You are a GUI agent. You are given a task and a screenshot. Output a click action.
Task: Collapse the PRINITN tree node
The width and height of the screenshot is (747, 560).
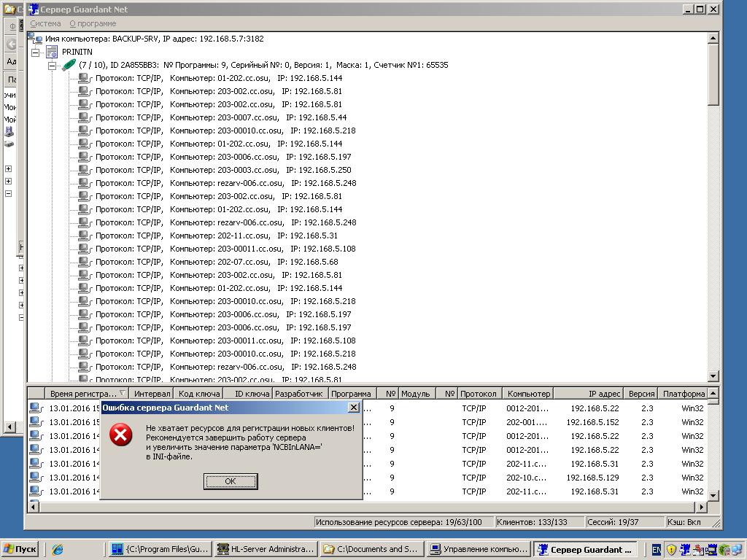click(x=35, y=52)
